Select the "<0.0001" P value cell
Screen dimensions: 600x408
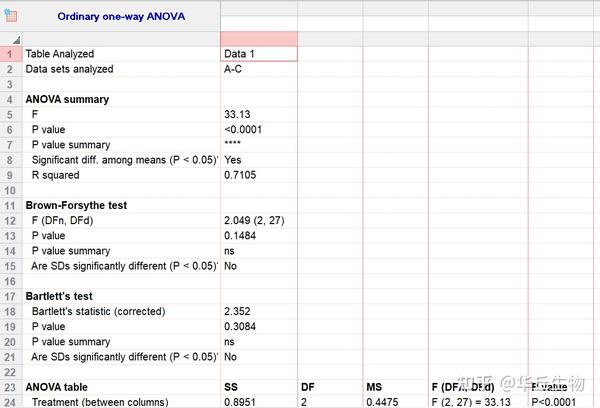[259, 130]
